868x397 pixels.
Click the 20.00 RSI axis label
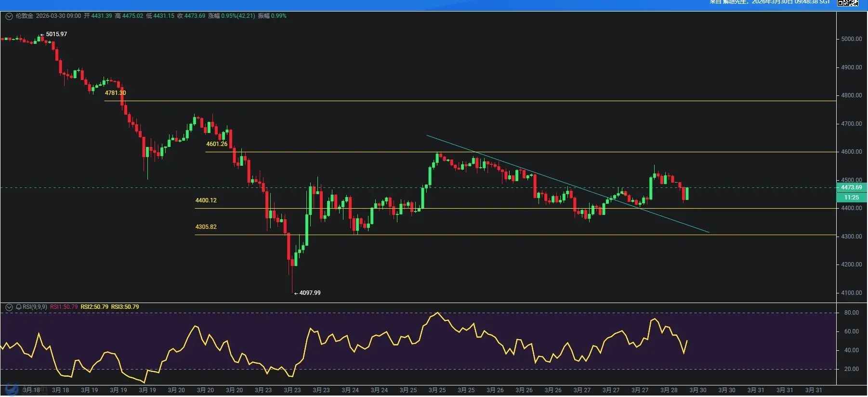pyautogui.click(x=852, y=369)
